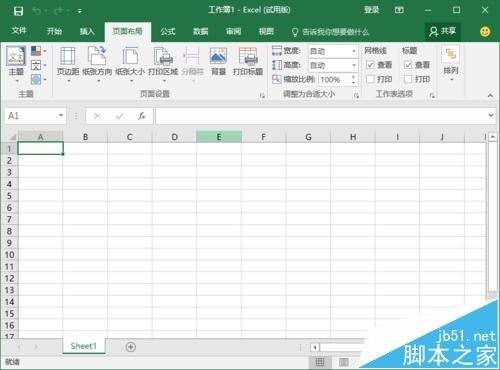Open Sheet Options dialog launcher
500x370 pixels.
432,96
